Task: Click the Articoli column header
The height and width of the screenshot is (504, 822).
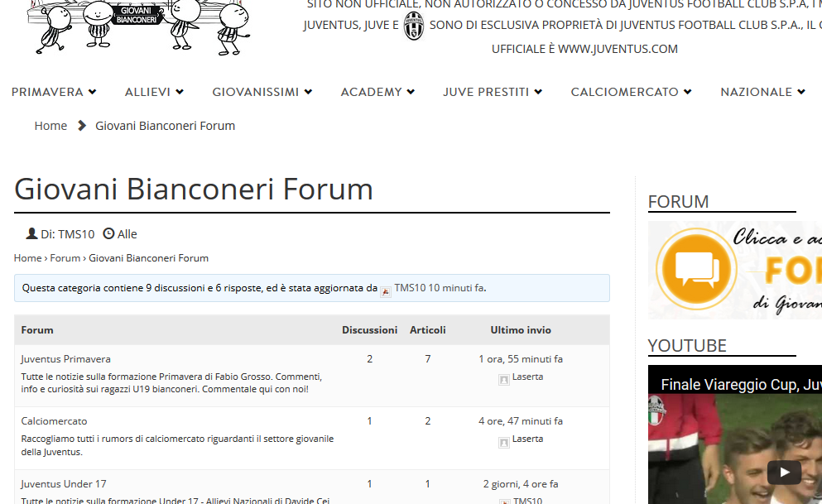Action: [x=428, y=330]
